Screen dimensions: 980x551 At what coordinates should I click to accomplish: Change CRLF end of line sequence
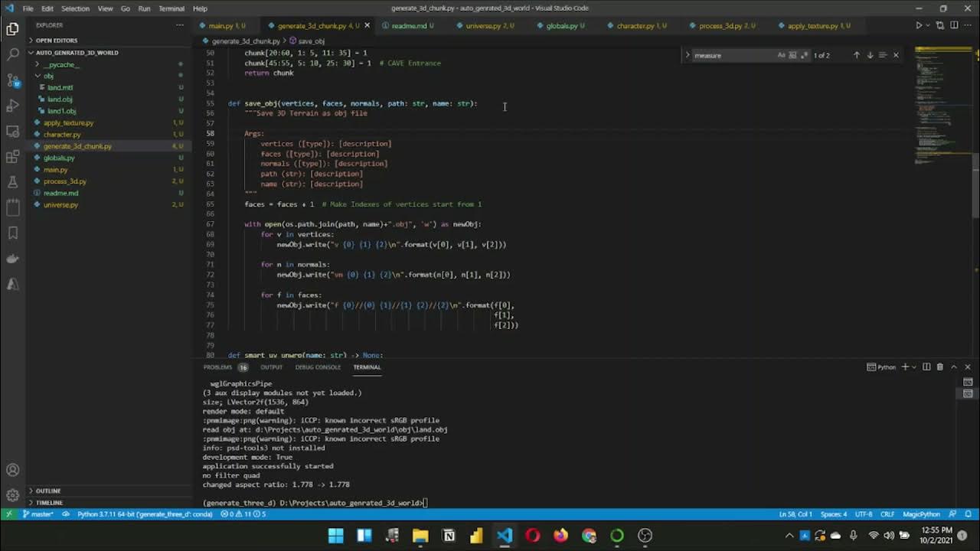(x=887, y=514)
